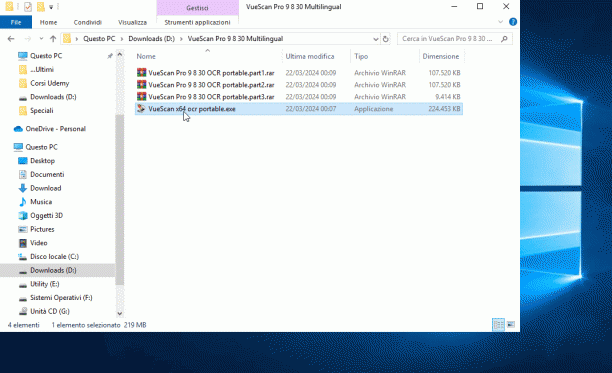Select file VueScan Pro 9 8 30 OCR portable.part3.rar

(211, 96)
